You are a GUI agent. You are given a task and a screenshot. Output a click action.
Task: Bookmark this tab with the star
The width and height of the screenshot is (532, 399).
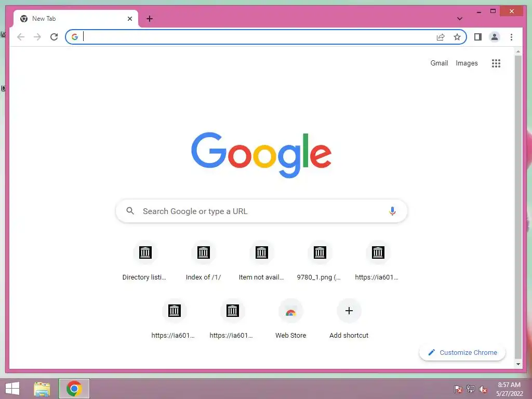[457, 37]
